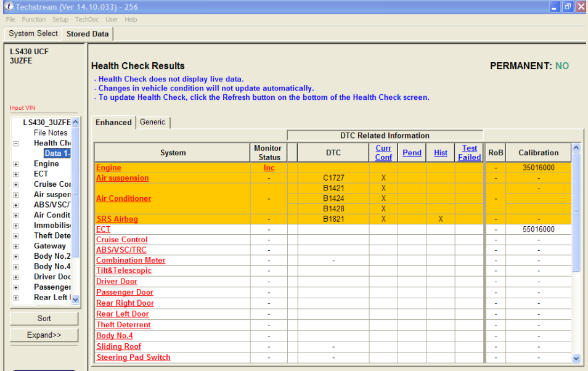Switch to the System Select tab
This screenshot has height=371, width=588.
[x=33, y=34]
